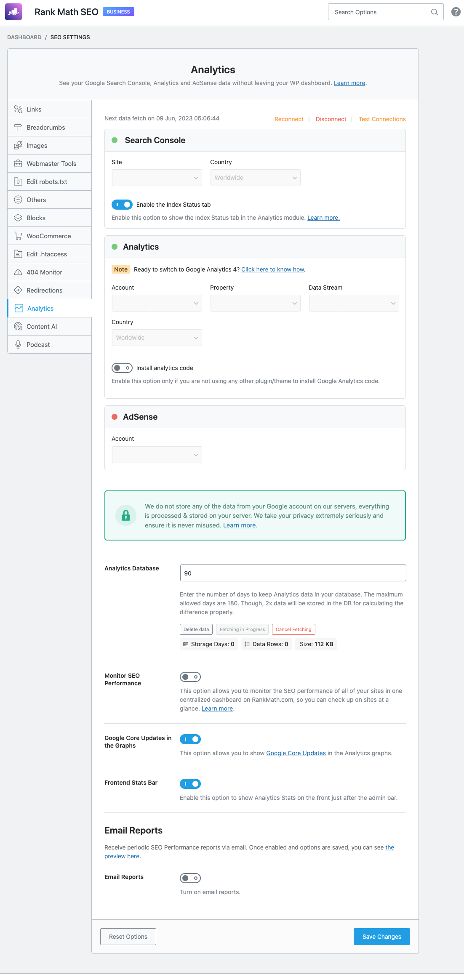Image resolution: width=464 pixels, height=980 pixels.
Task: Click the green Search Console status dot
Action: click(115, 140)
